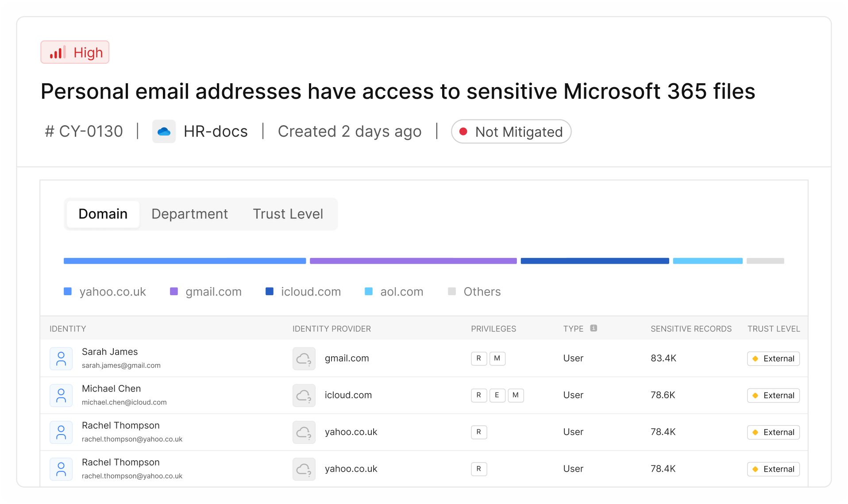
Task: Click the Identity Provider column header
Action: (x=331, y=329)
